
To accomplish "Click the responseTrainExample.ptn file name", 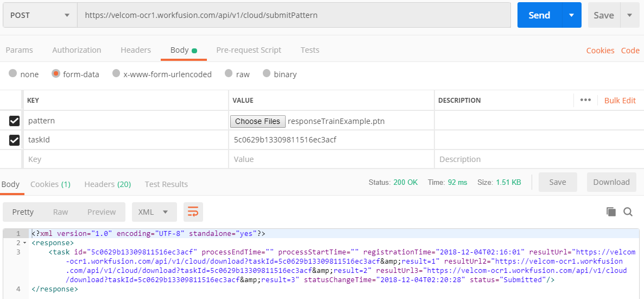I will coord(336,121).
